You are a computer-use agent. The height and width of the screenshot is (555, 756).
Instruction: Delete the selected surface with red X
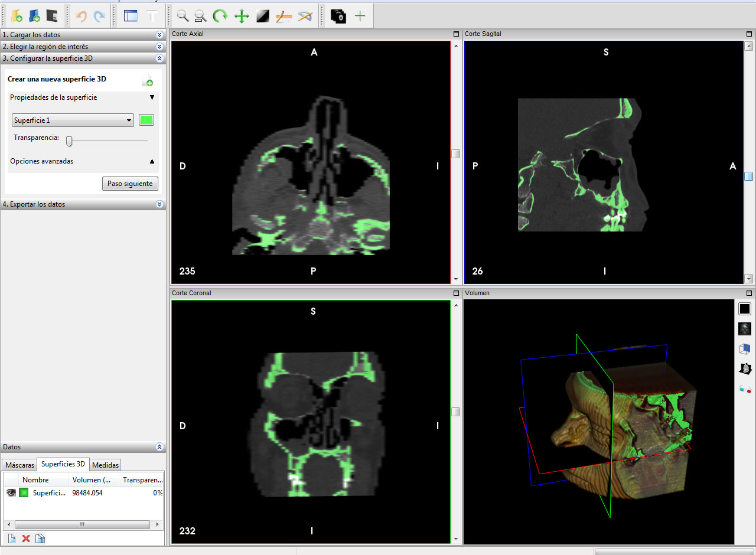(x=26, y=538)
